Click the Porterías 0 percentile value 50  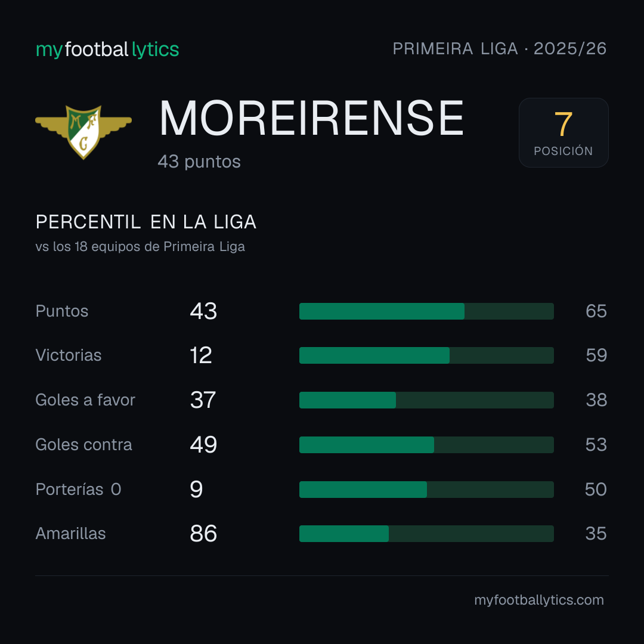[596, 490]
